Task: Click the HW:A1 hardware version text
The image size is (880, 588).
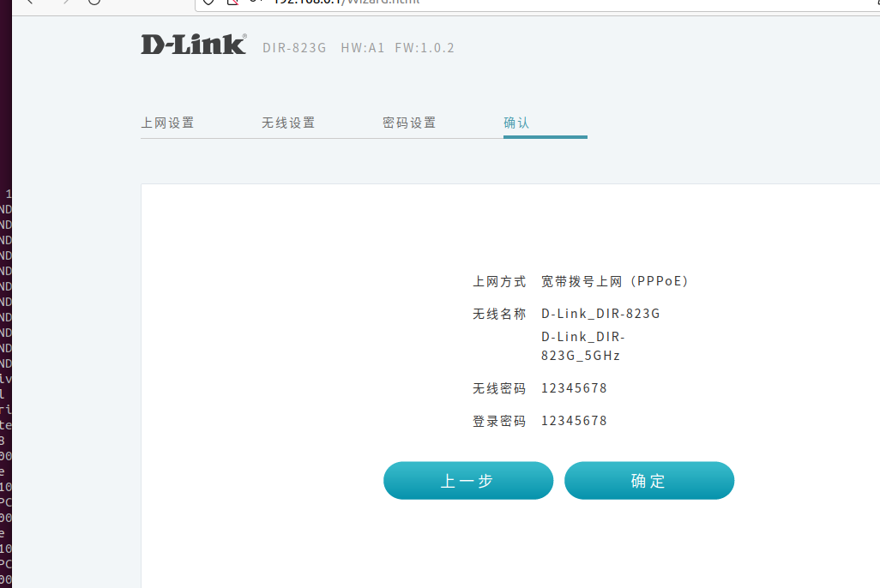Action: point(363,48)
